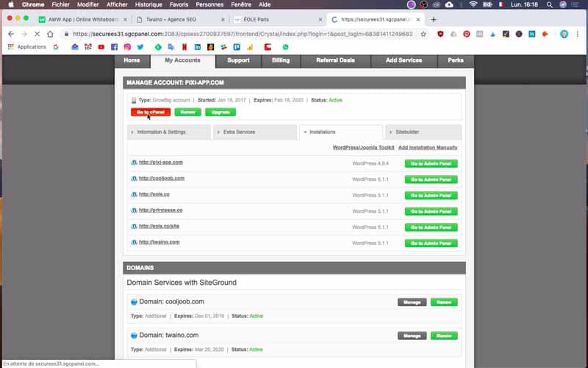
Task: Open the Trello bookmark
Action: pyautogui.click(x=237, y=47)
